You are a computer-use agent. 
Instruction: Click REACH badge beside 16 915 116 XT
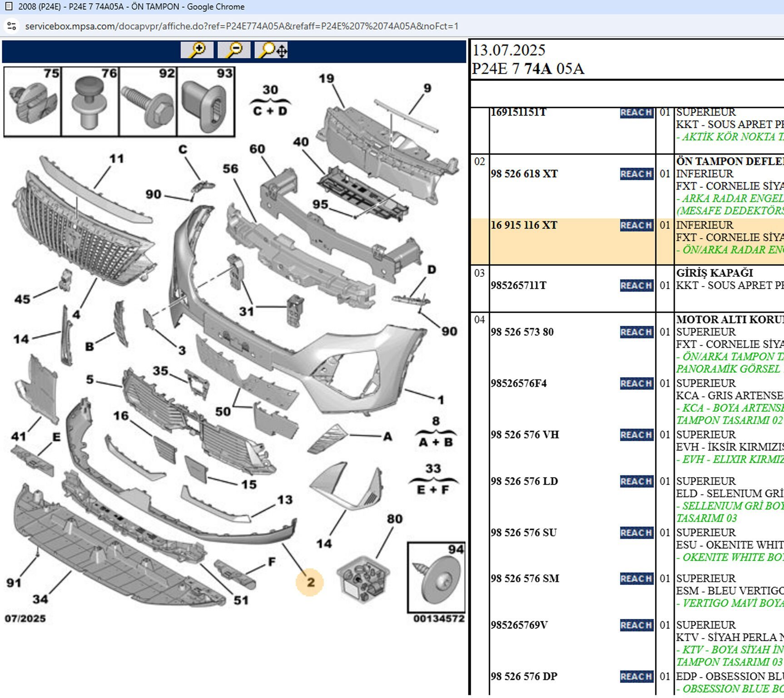point(636,225)
